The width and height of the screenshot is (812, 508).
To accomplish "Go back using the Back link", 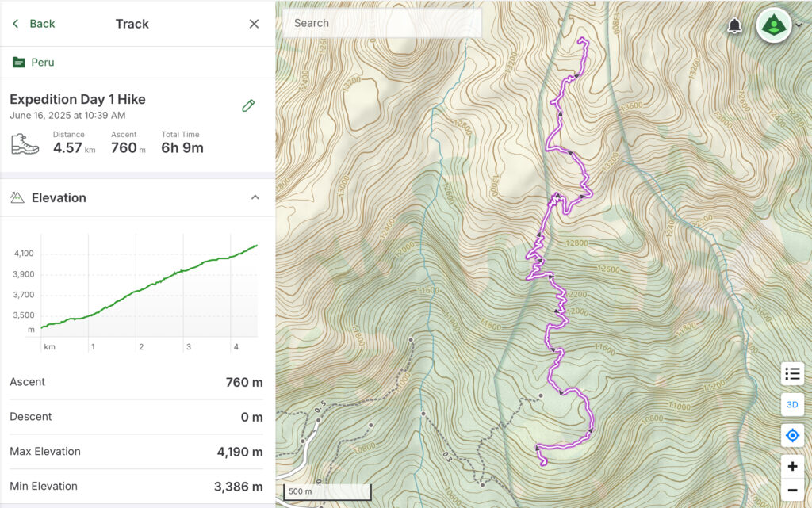I will click(33, 24).
